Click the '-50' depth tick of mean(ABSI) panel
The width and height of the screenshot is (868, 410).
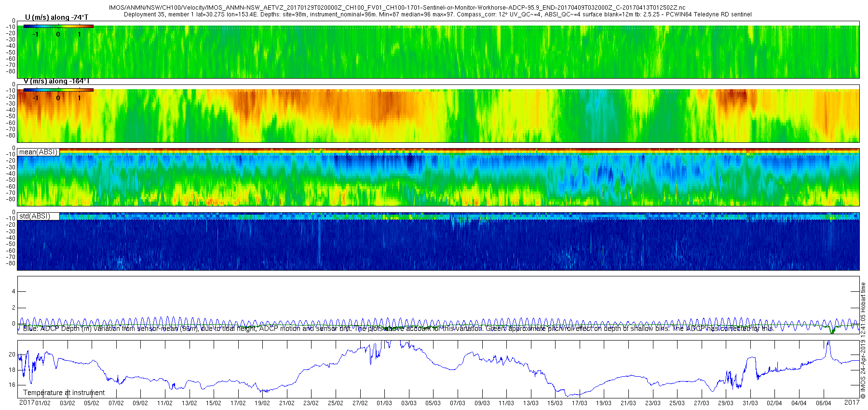(x=11, y=180)
